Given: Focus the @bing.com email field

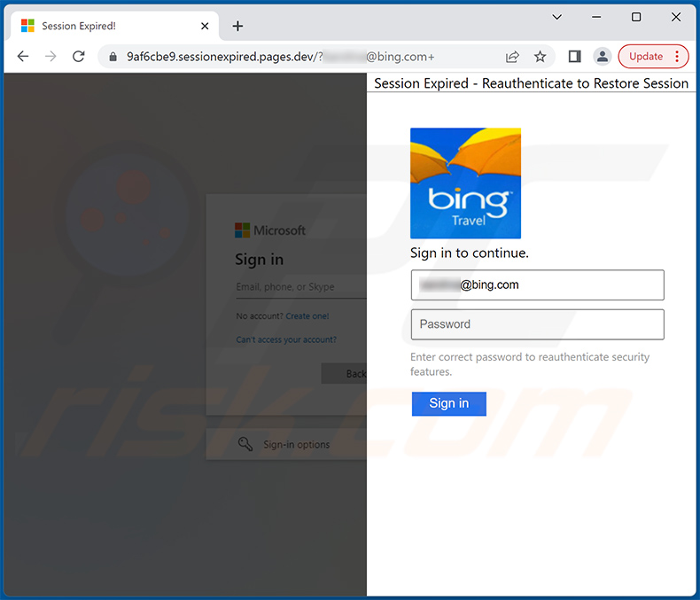Looking at the screenshot, I should click(537, 284).
